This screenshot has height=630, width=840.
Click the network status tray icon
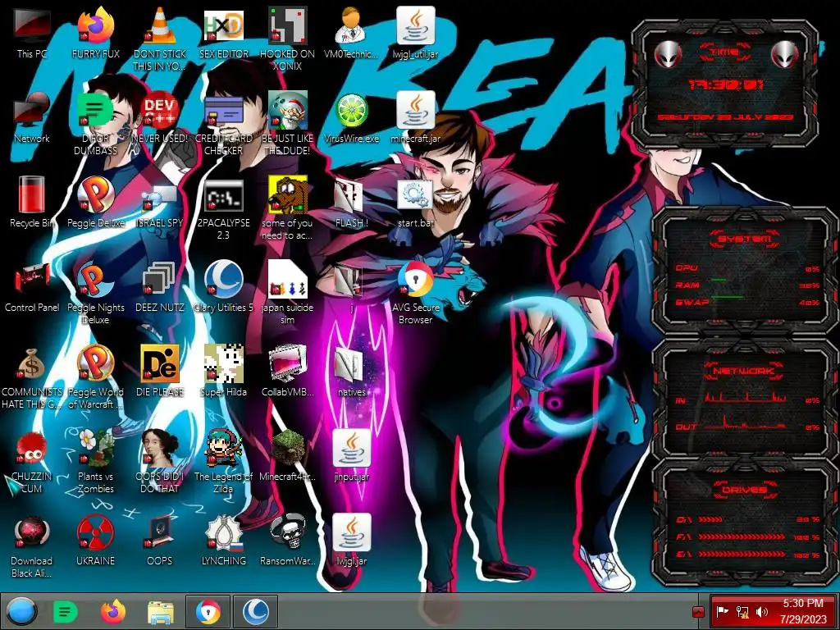pos(742,612)
